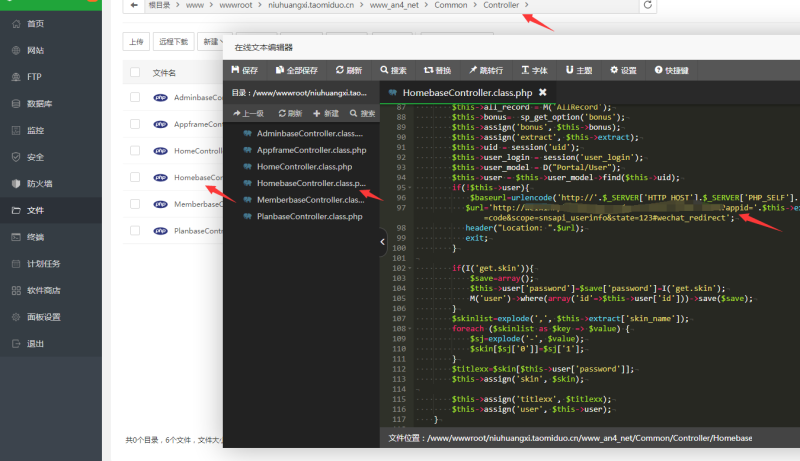Check the HomeController file row
Screen dimensions: 800x461
click(135, 150)
